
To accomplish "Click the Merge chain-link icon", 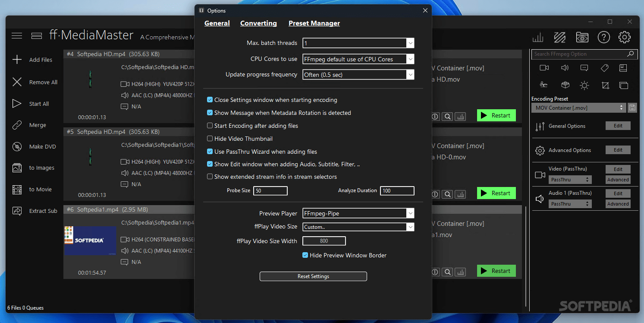I will (x=17, y=125).
